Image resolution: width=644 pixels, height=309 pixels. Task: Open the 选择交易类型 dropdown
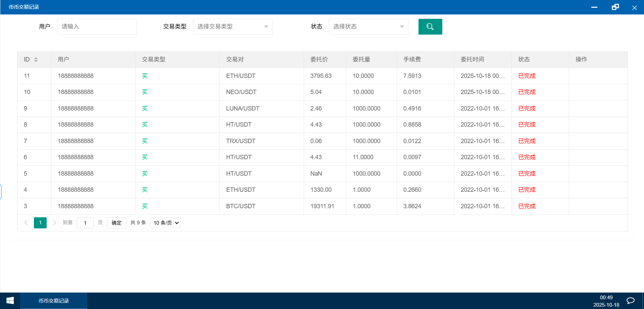point(232,27)
